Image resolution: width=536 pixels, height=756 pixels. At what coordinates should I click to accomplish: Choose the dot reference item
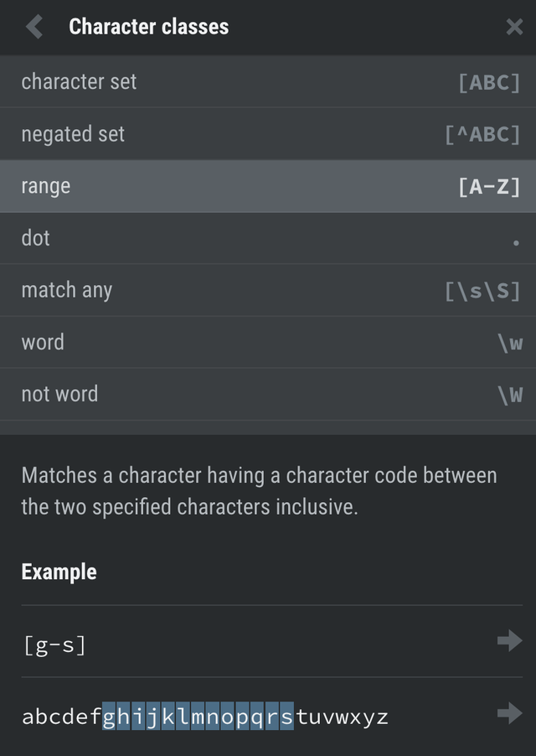tap(36, 238)
